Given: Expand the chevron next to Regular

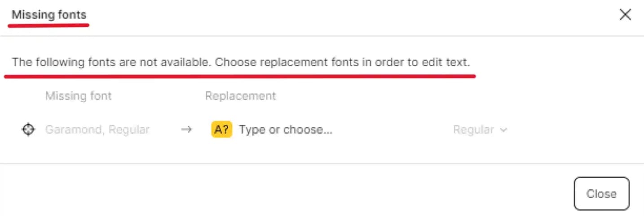Looking at the screenshot, I should [503, 130].
